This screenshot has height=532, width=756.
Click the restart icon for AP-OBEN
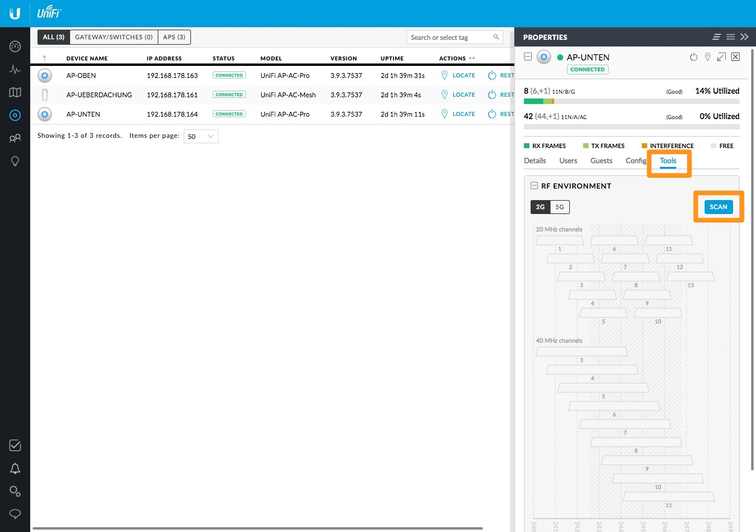pyautogui.click(x=492, y=76)
